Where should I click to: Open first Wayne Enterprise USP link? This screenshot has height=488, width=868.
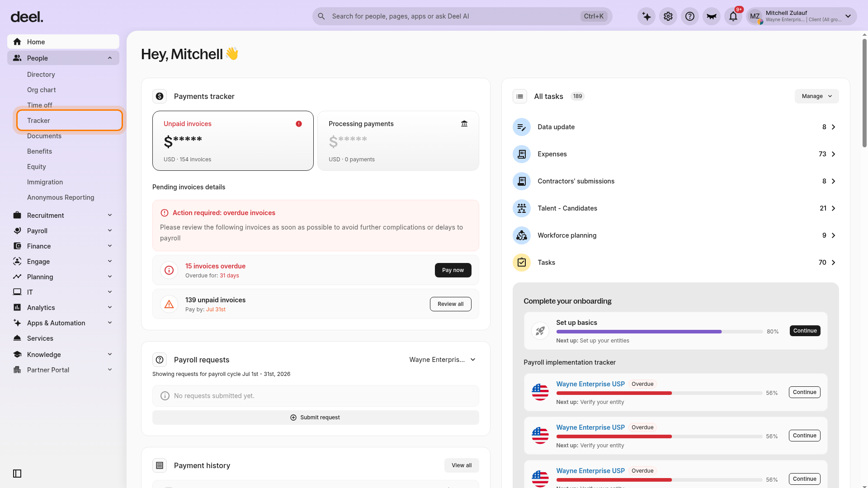pos(590,384)
